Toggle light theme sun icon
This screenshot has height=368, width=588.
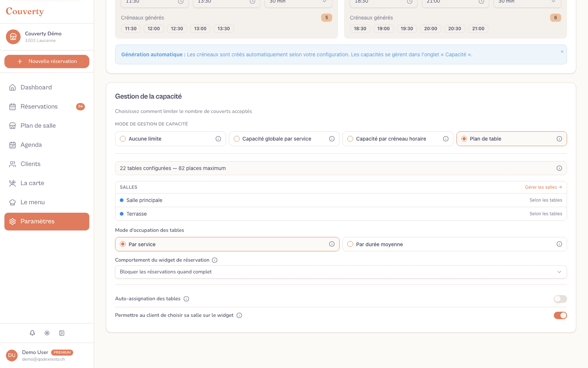click(x=47, y=333)
